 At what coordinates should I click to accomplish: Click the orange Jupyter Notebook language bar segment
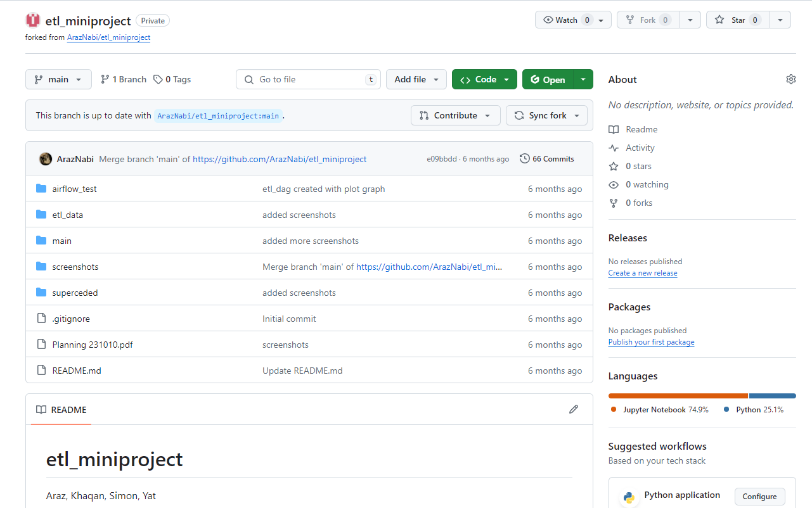[678, 396]
